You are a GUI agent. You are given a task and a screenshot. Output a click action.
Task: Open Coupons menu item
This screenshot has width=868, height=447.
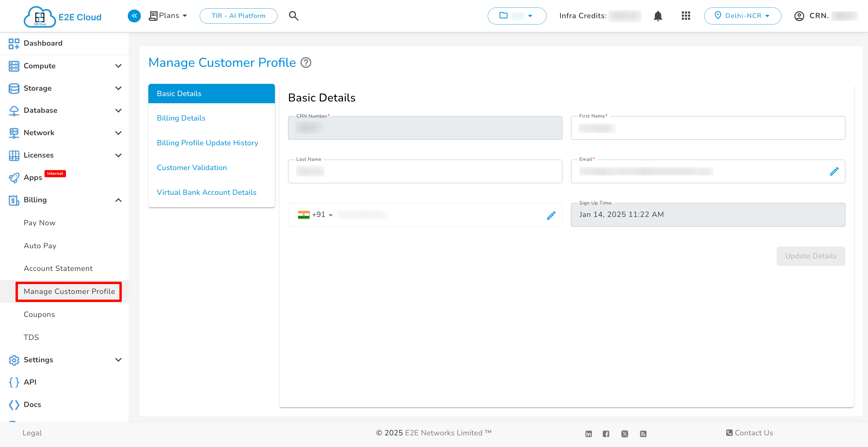(x=39, y=315)
